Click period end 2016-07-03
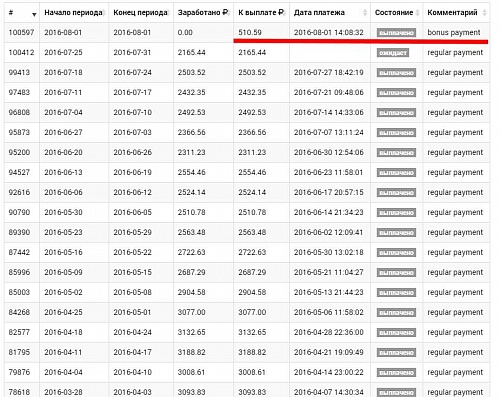The height and width of the screenshot is (397, 500). coord(132,132)
